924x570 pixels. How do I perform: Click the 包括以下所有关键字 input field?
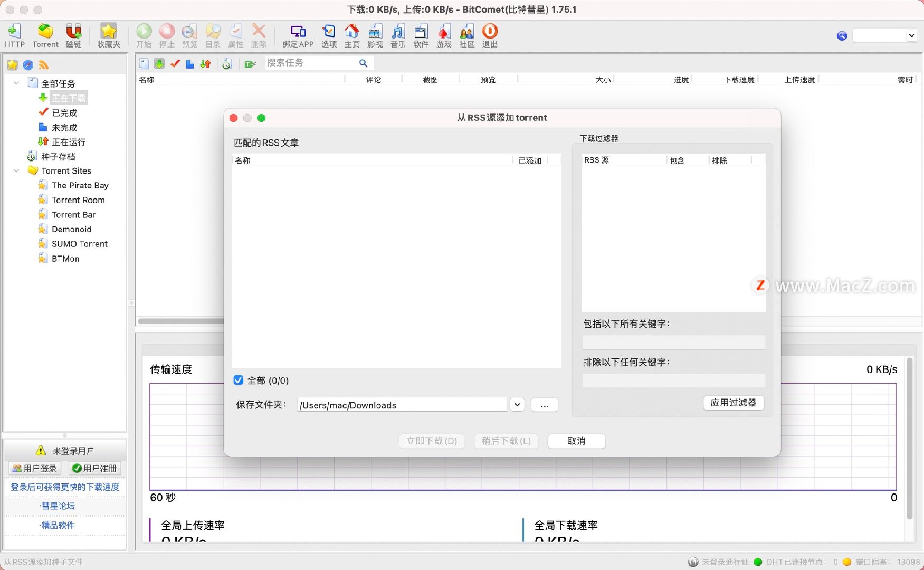pyautogui.click(x=673, y=342)
